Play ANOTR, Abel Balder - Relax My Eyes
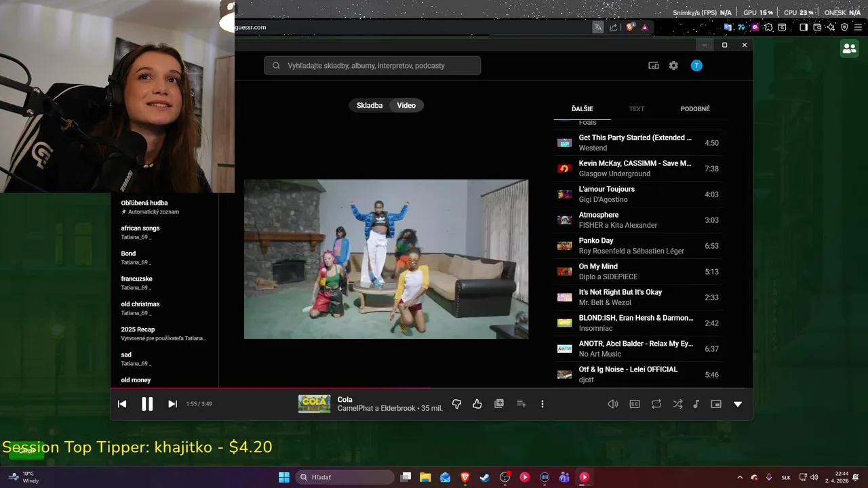 638,349
